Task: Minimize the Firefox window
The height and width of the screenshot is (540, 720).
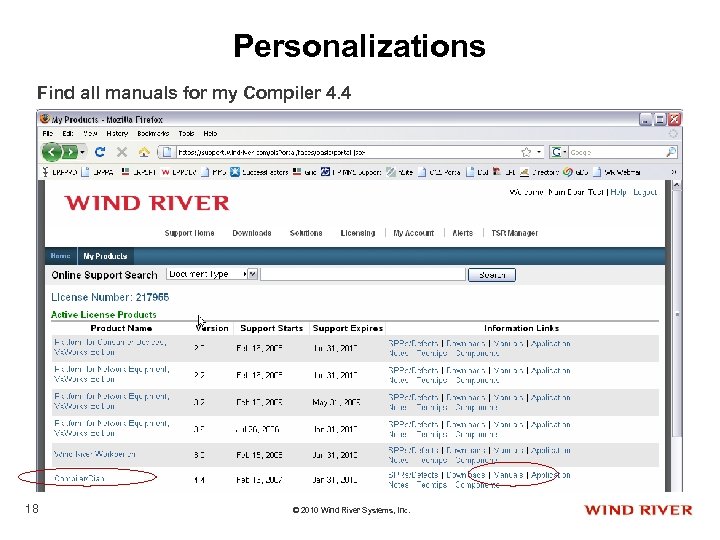Action: (x=646, y=120)
